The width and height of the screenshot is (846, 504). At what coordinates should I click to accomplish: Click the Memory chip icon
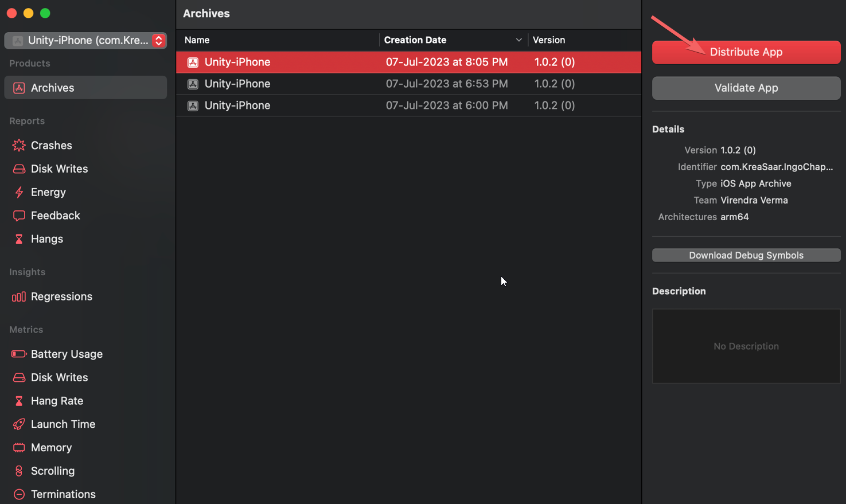coord(19,448)
